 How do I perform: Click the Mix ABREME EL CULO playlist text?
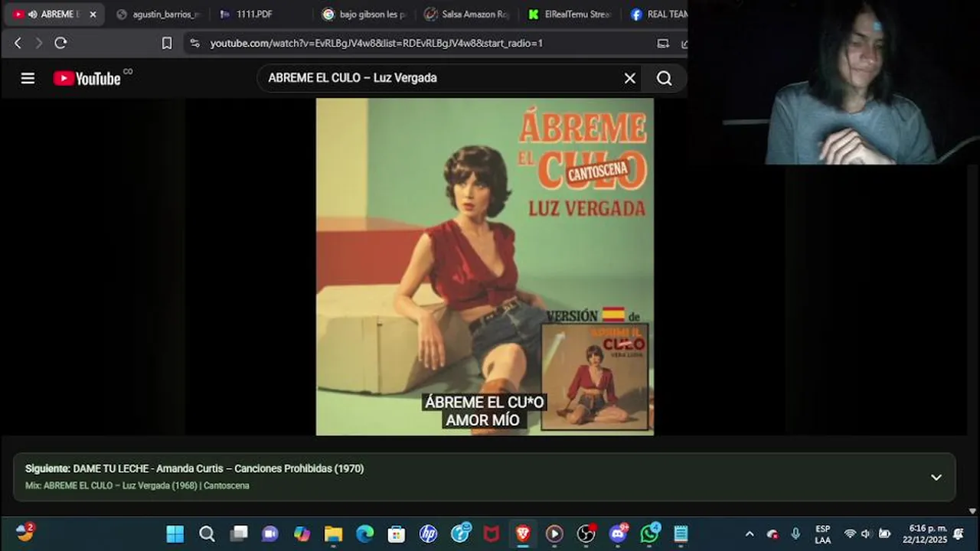click(137, 485)
